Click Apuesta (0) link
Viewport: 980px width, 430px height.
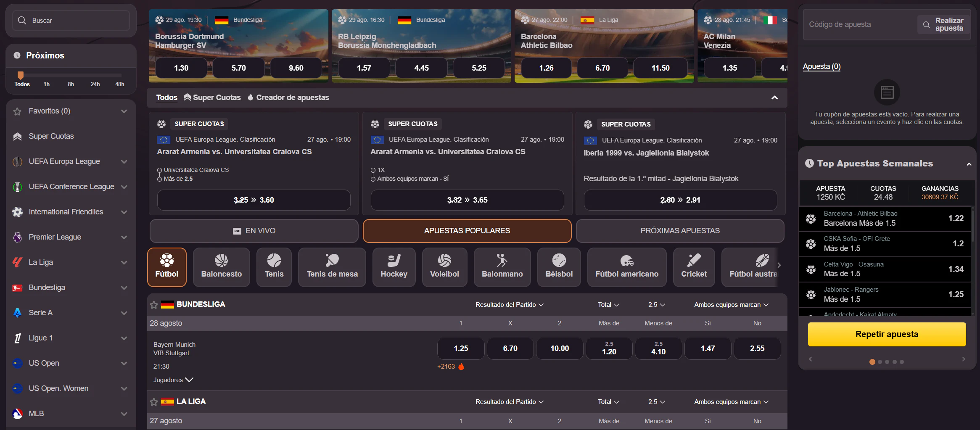[822, 66]
